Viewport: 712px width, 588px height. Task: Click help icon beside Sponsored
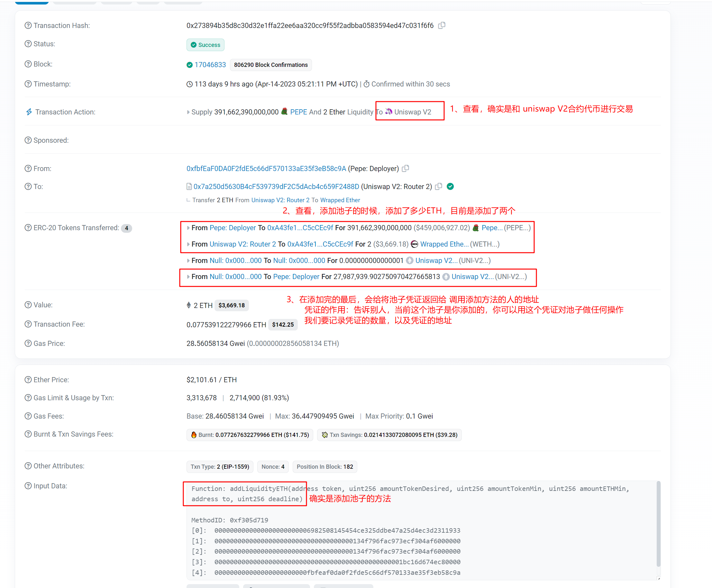click(28, 140)
